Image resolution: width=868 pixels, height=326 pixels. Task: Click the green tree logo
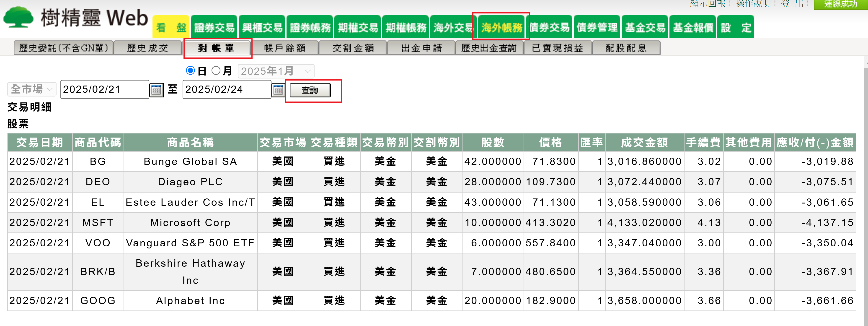coord(18,17)
